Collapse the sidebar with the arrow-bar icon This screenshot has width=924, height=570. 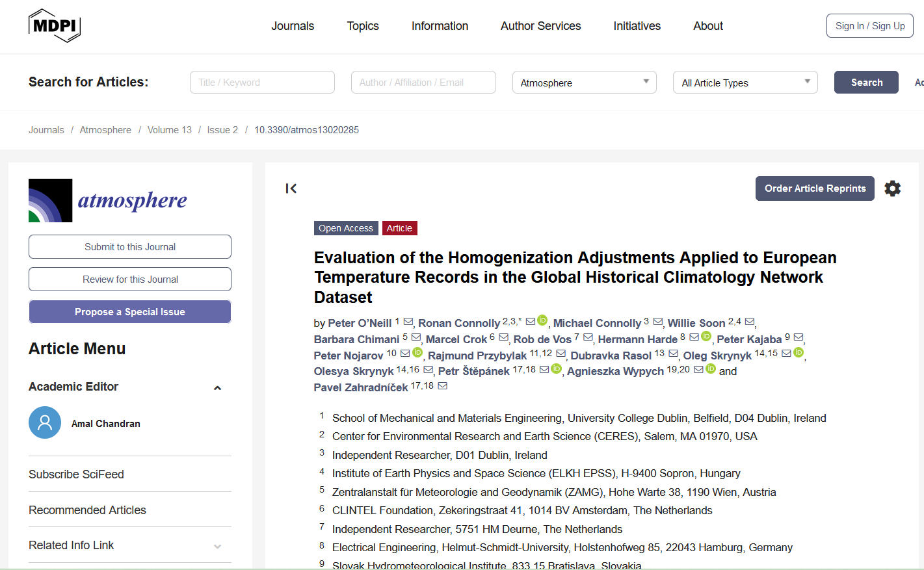click(291, 188)
